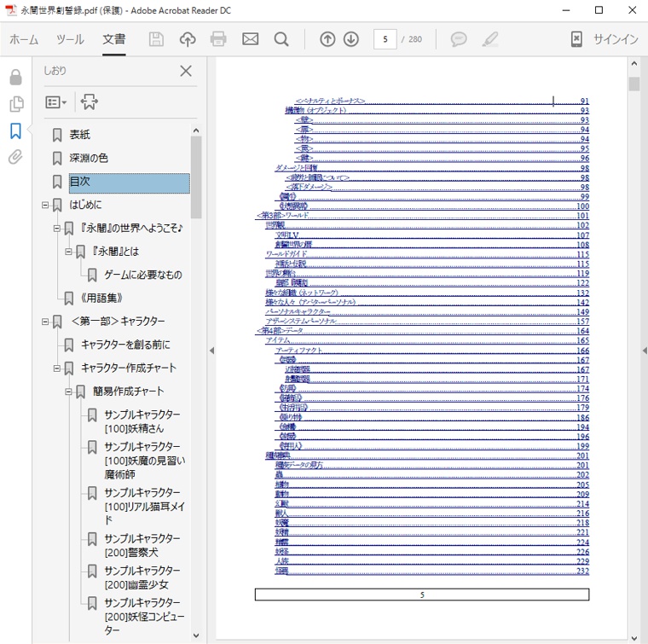Close the しおり panel
This screenshot has height=644, width=648.
pyautogui.click(x=186, y=71)
